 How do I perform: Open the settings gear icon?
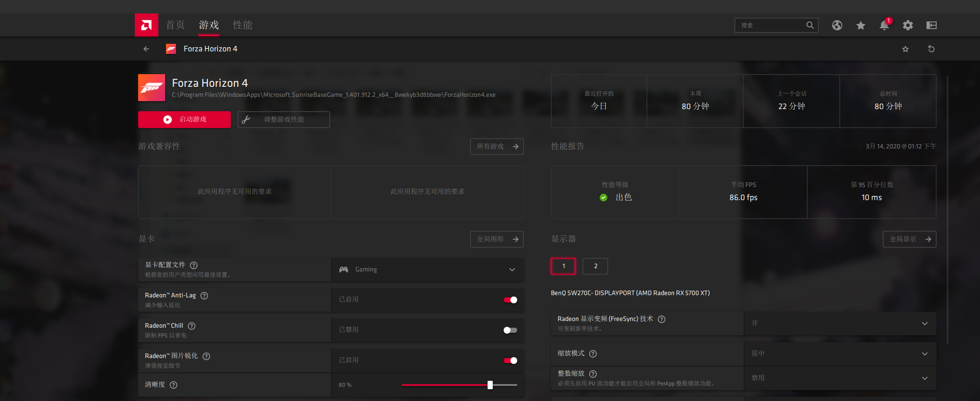coord(908,25)
